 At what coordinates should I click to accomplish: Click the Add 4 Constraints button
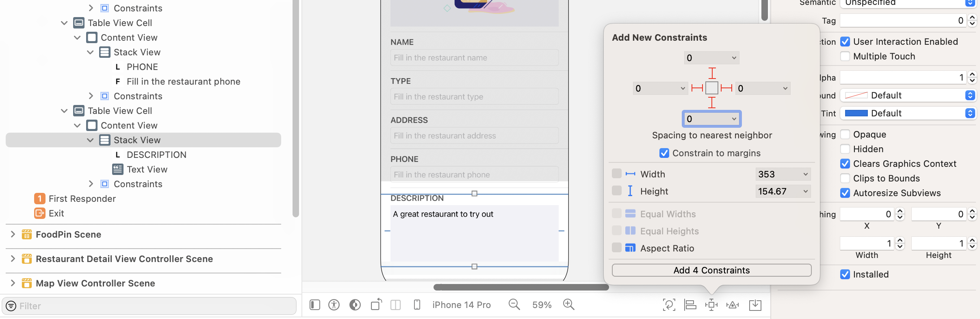(711, 270)
